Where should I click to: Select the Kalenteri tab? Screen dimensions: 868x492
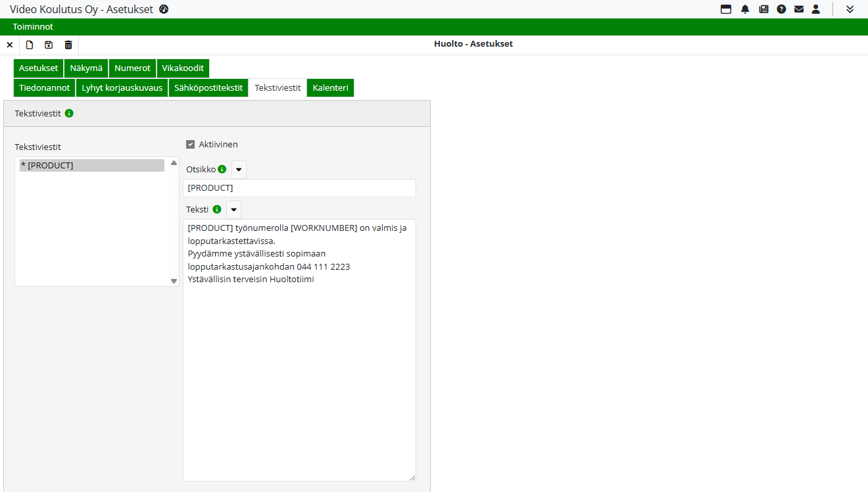pyautogui.click(x=330, y=88)
